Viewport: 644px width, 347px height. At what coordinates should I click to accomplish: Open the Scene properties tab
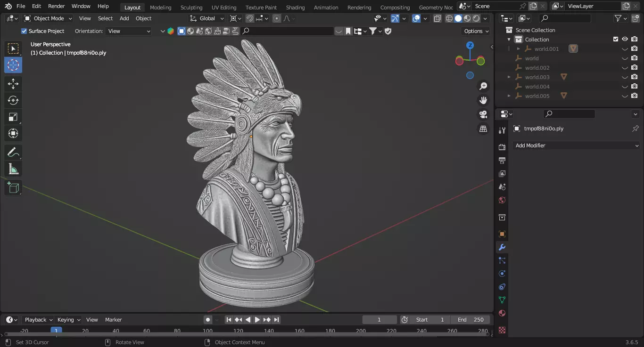502,187
